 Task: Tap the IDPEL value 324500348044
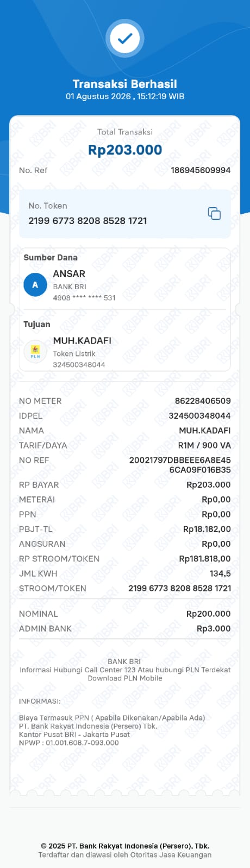coord(199,416)
